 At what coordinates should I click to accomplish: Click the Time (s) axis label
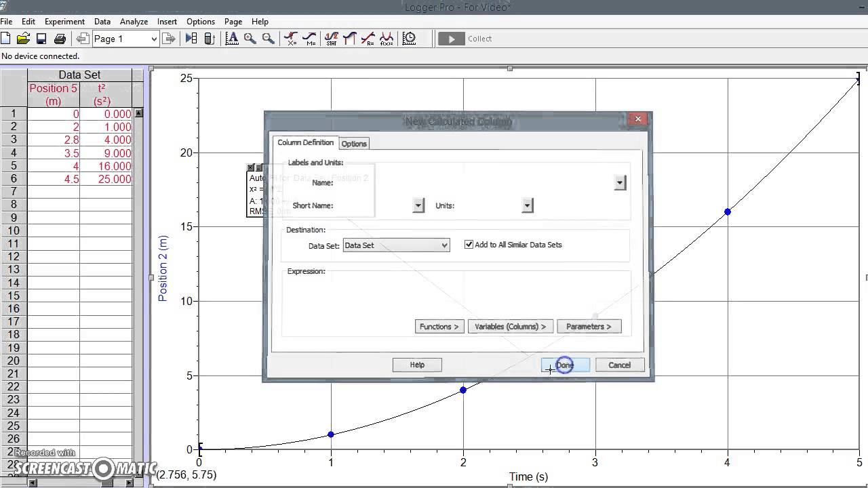[528, 476]
